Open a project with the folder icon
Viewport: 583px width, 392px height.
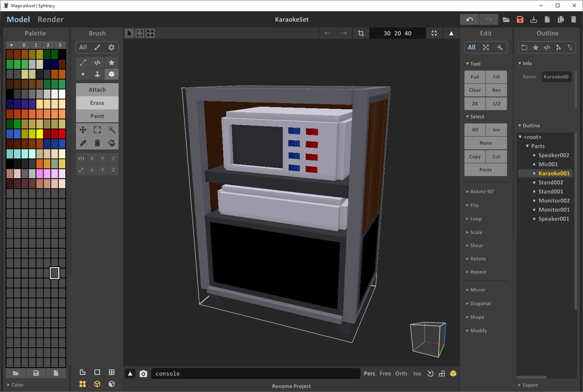(506, 19)
